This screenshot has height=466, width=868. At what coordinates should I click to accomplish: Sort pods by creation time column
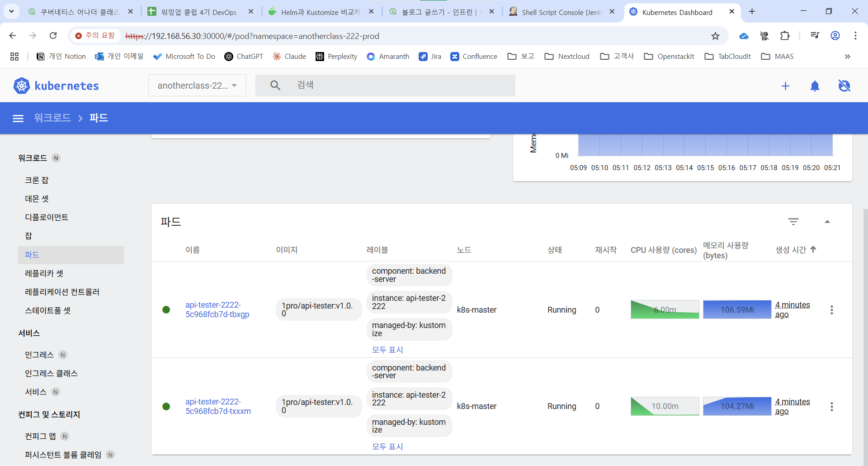coord(796,250)
